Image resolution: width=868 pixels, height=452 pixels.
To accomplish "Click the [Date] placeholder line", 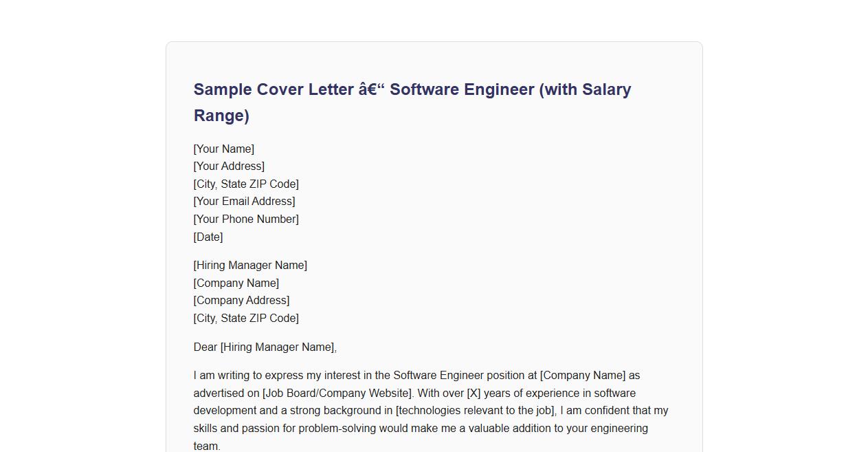I will [208, 237].
